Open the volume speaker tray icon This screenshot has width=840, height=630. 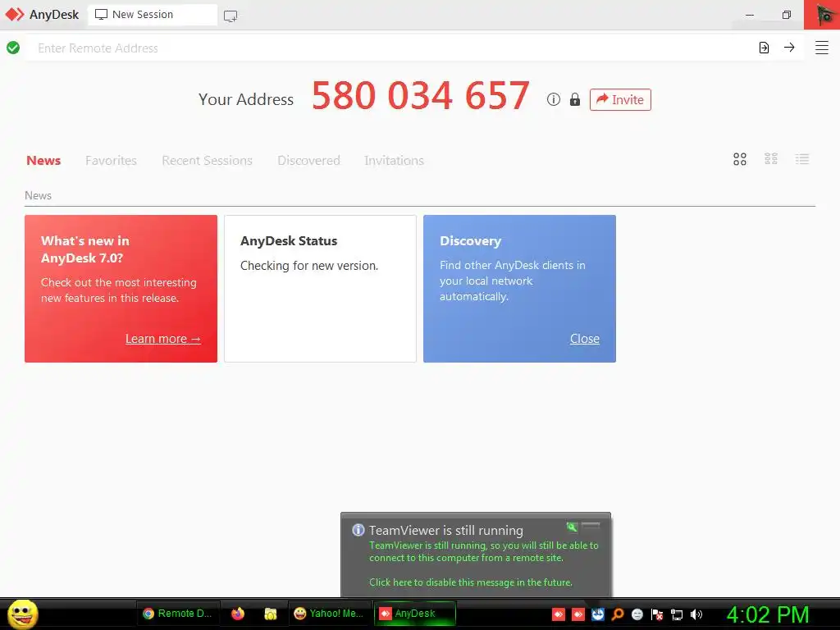click(x=696, y=614)
